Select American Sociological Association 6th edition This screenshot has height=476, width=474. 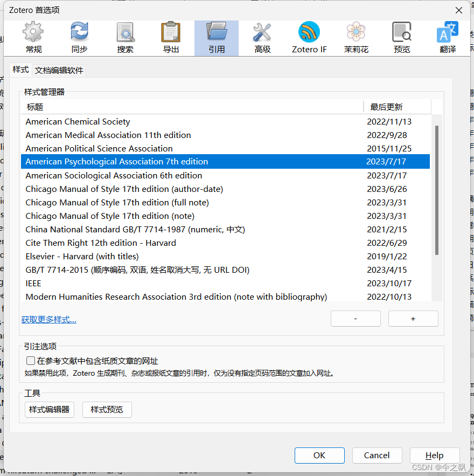[225, 175]
